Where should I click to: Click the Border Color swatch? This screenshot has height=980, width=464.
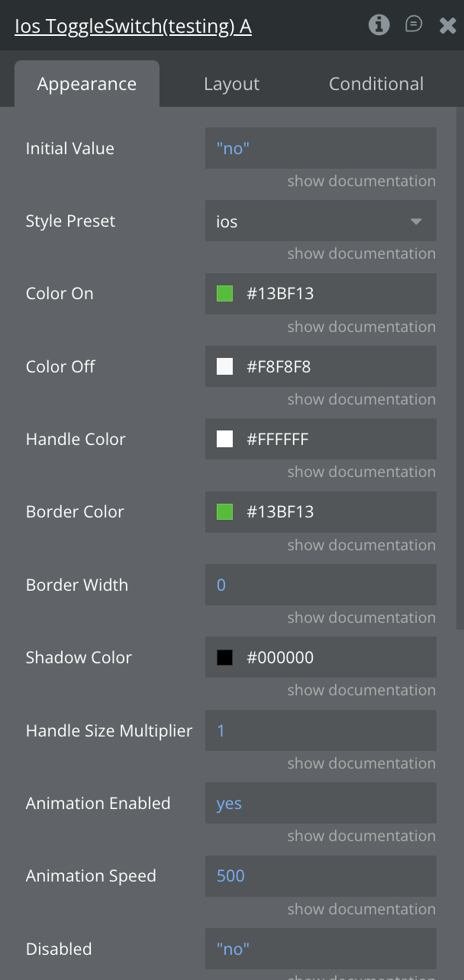coord(224,512)
